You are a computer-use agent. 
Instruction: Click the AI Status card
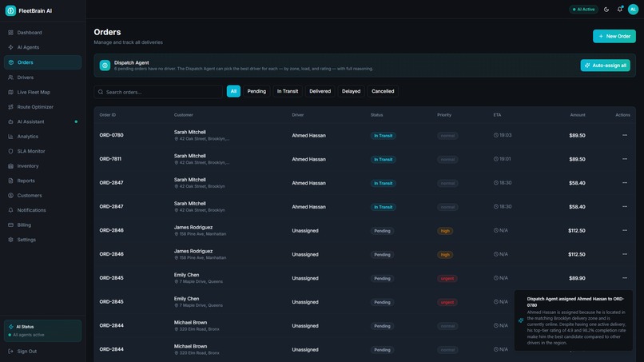click(x=42, y=331)
